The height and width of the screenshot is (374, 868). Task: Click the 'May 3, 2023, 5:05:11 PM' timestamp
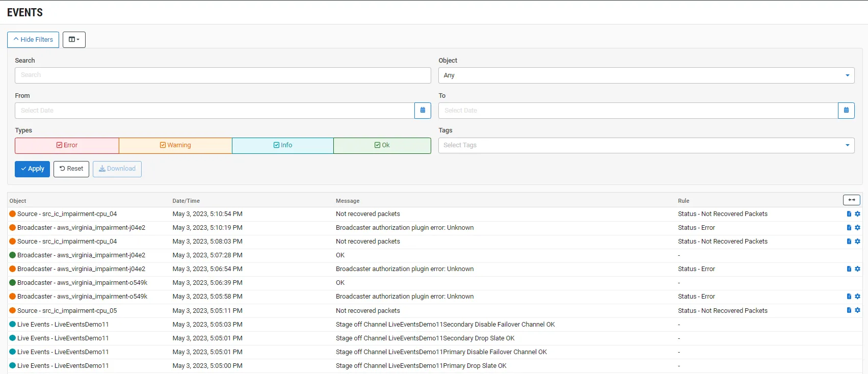pos(207,311)
